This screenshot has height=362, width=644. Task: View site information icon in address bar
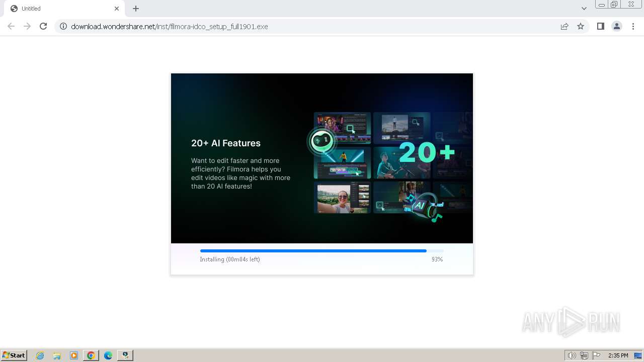click(x=63, y=26)
